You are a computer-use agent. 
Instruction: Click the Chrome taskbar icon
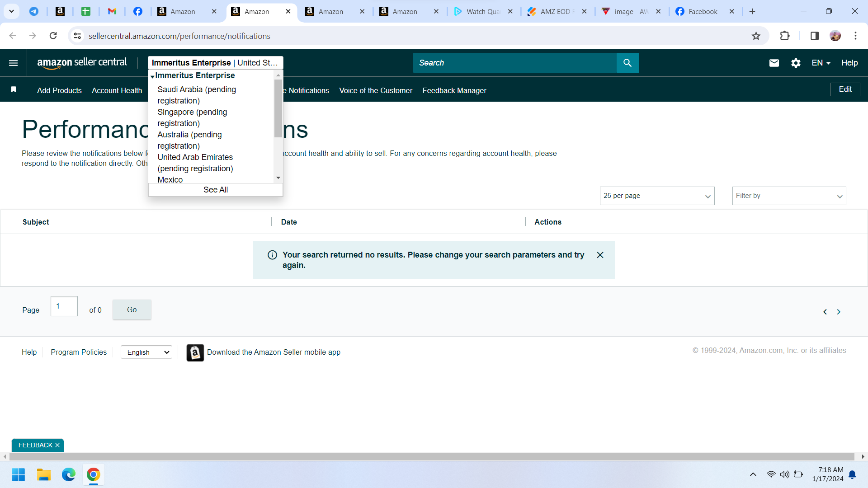click(x=94, y=475)
